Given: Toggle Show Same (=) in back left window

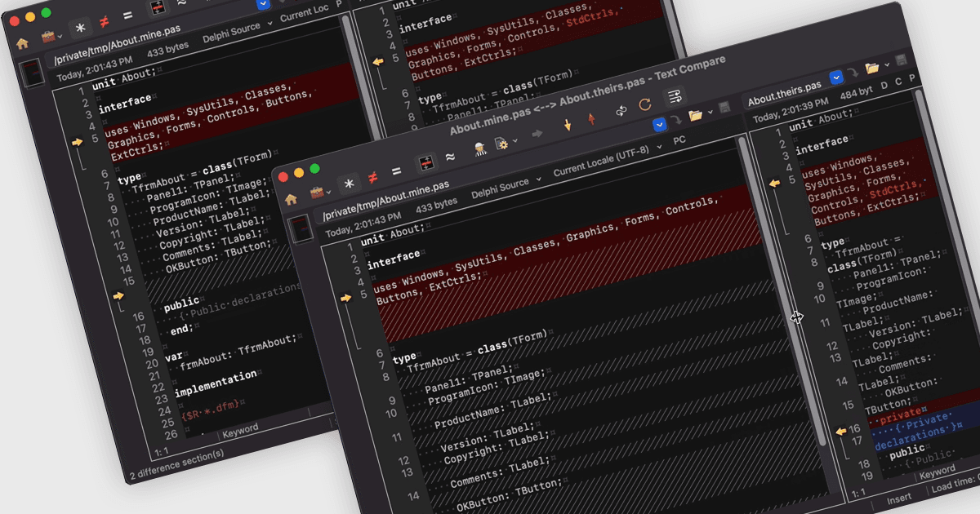Looking at the screenshot, I should (127, 16).
